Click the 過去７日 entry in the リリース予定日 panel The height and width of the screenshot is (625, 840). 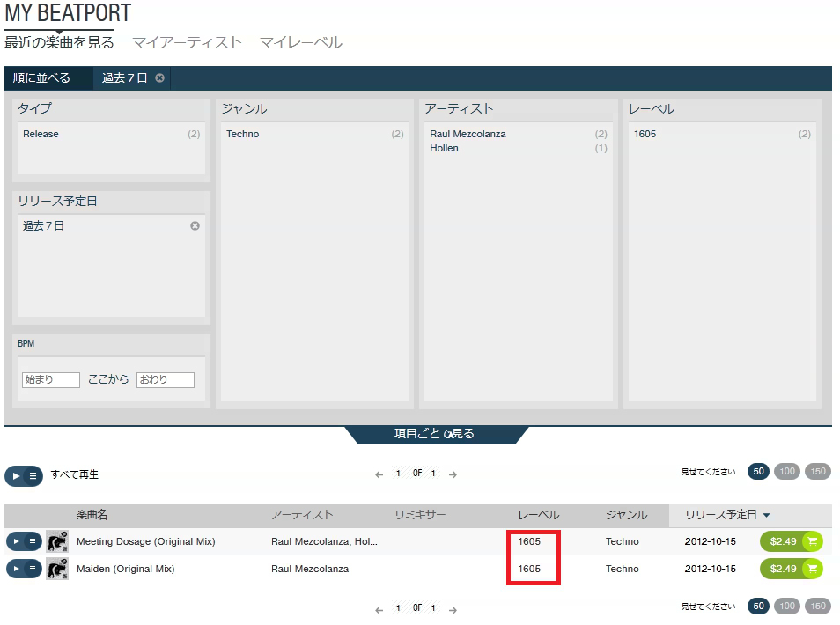(x=43, y=226)
